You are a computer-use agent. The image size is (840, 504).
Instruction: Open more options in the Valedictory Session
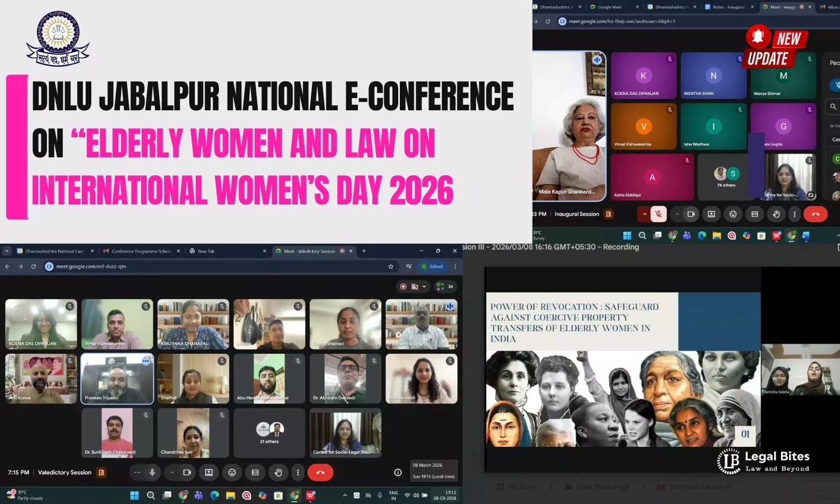pyautogui.click(x=298, y=473)
